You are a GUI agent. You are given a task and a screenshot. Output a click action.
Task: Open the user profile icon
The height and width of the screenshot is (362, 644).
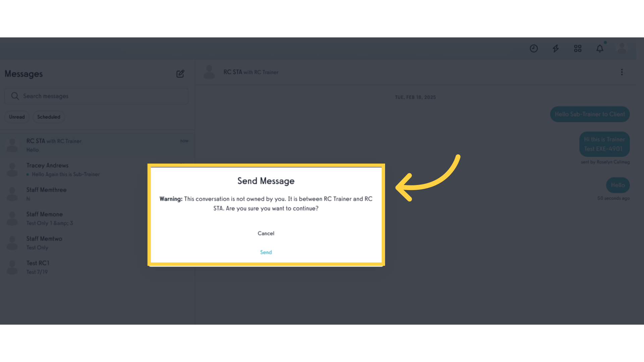click(x=622, y=48)
